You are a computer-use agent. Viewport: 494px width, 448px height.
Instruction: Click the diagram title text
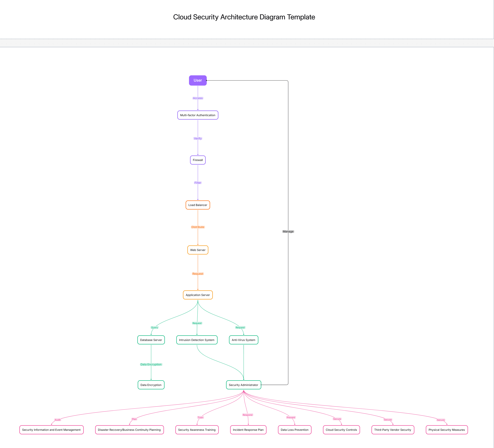pyautogui.click(x=244, y=17)
